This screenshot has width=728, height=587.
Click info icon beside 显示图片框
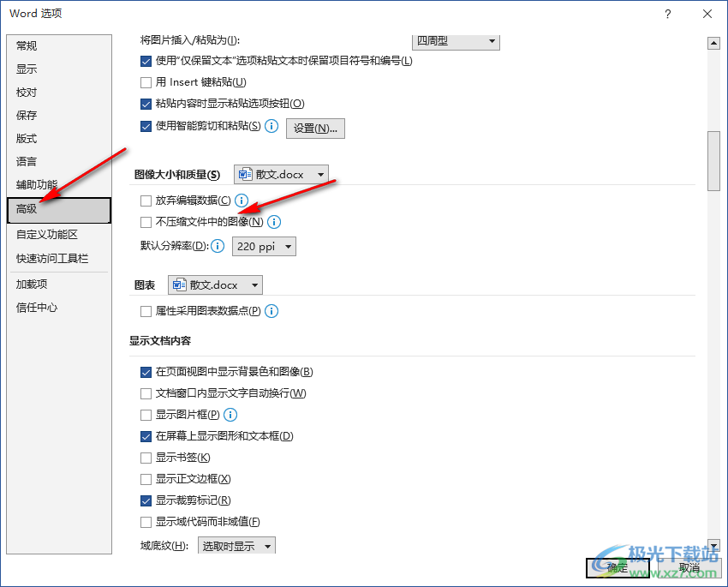coord(230,415)
